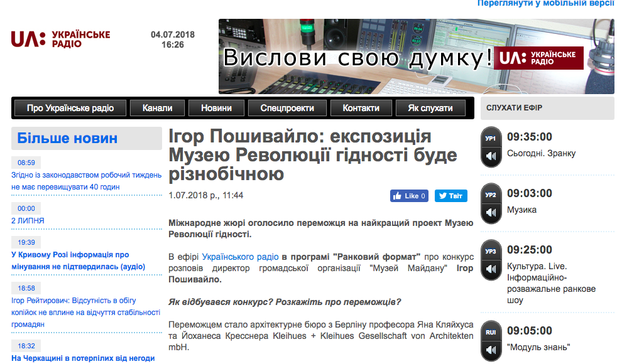Image resolution: width=644 pixels, height=364 pixels.
Task: Tweet the article via Твіт button
Action: pos(451,196)
